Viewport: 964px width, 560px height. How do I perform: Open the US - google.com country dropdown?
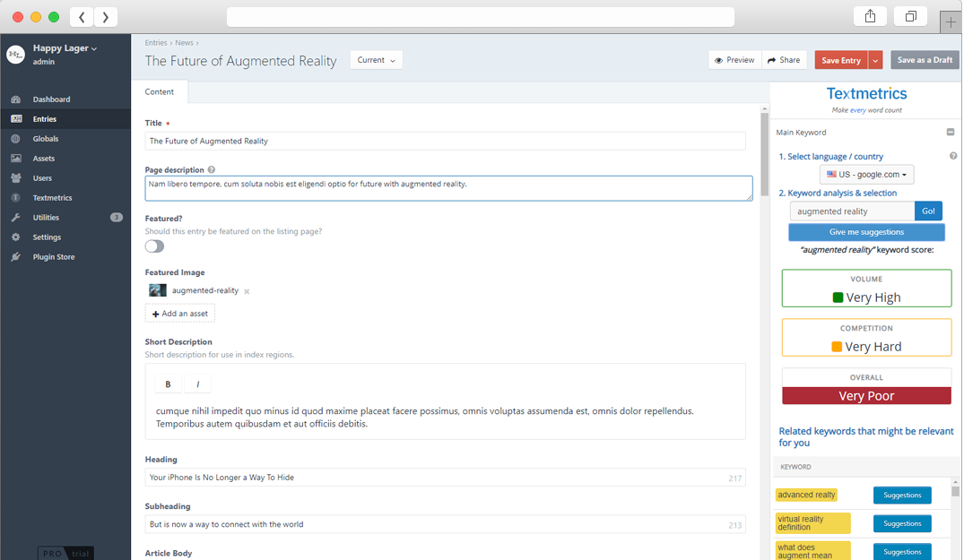[x=866, y=175]
